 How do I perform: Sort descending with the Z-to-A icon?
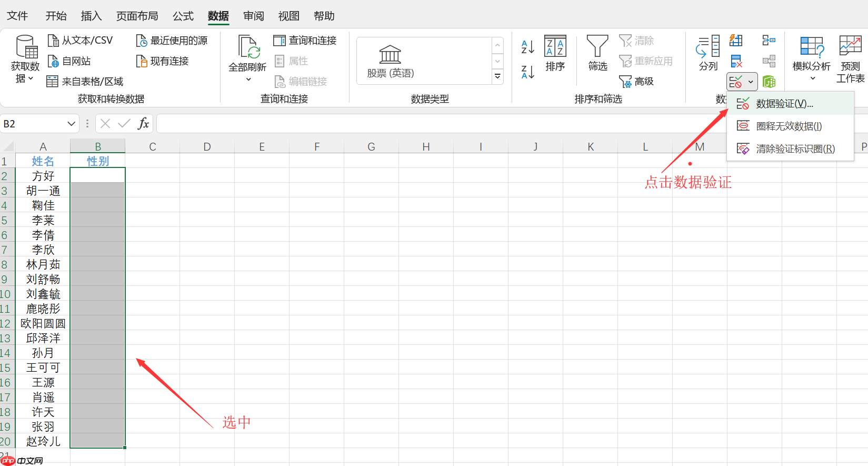tap(527, 72)
